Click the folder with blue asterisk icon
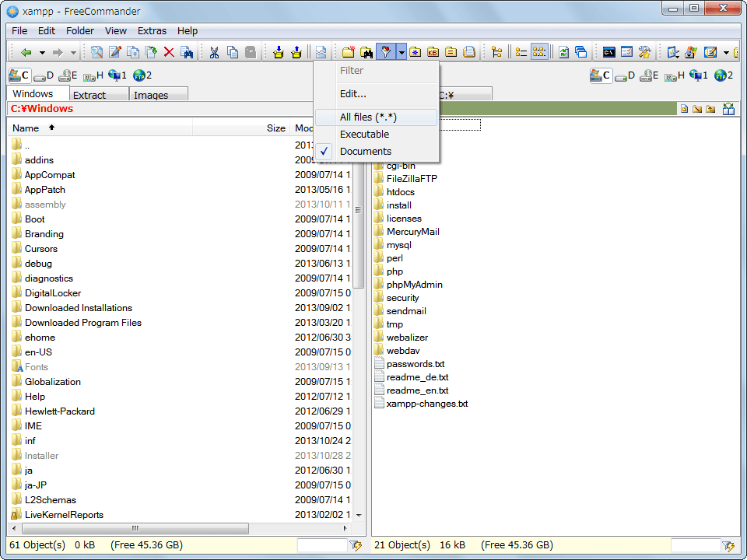 click(415, 52)
